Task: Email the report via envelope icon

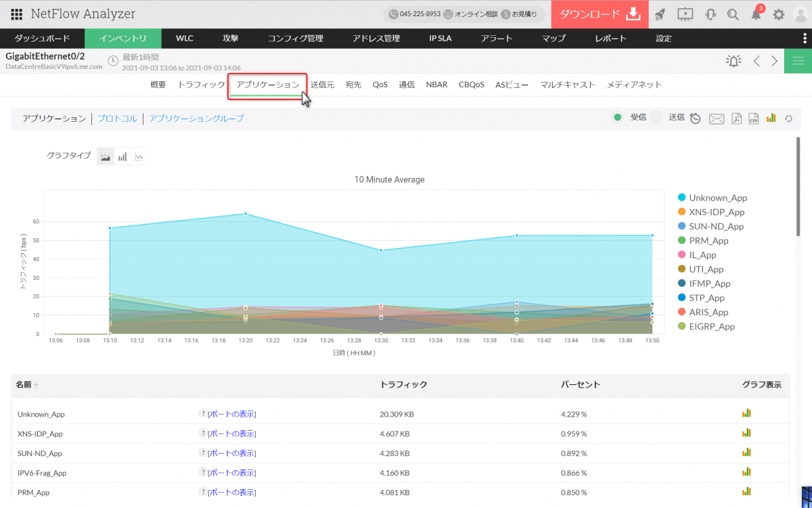Action: (717, 119)
